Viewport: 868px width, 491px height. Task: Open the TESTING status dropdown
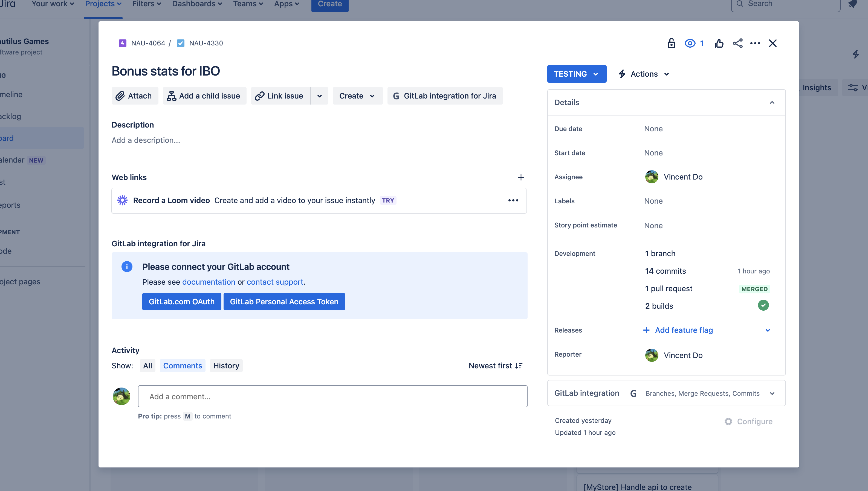576,74
